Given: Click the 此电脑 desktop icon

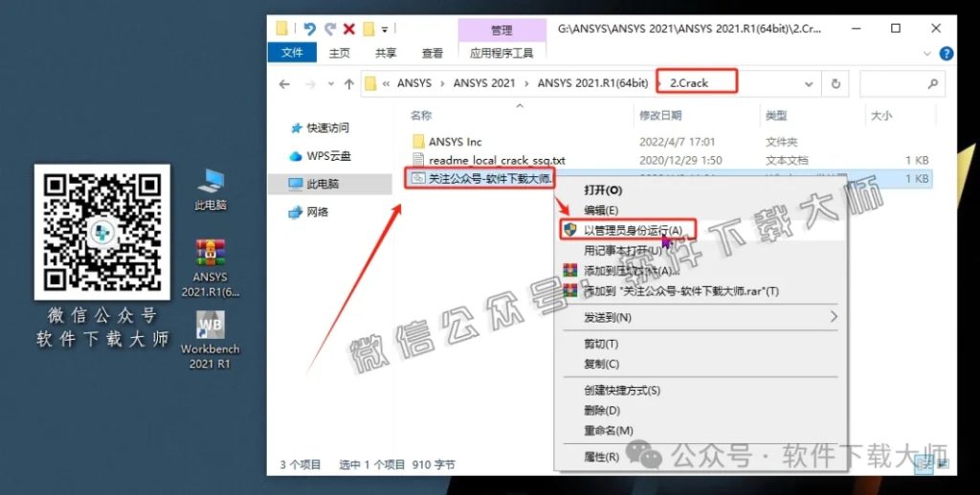Looking at the screenshot, I should click(211, 190).
